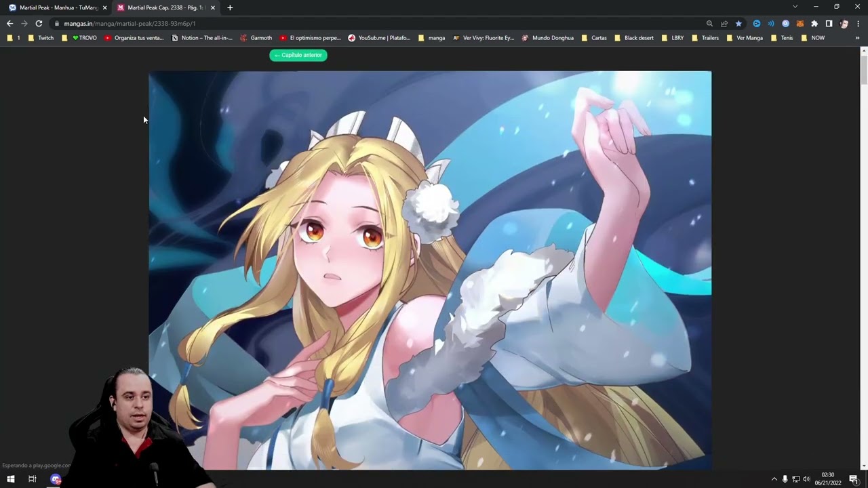
Task: Open a new browser tab
Action: (230, 7)
